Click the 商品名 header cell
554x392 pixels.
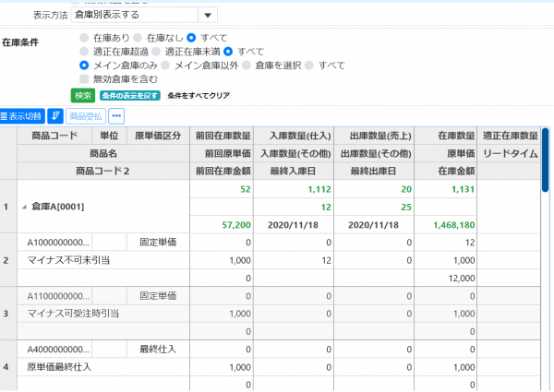[103, 153]
